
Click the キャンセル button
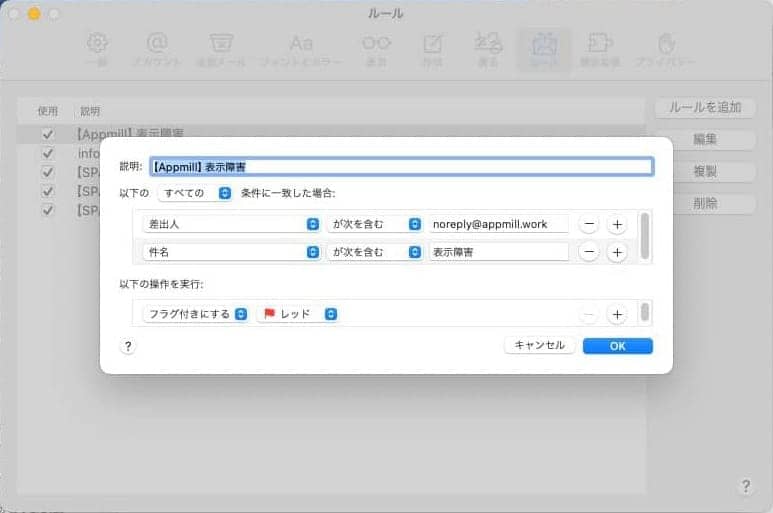[x=539, y=345]
